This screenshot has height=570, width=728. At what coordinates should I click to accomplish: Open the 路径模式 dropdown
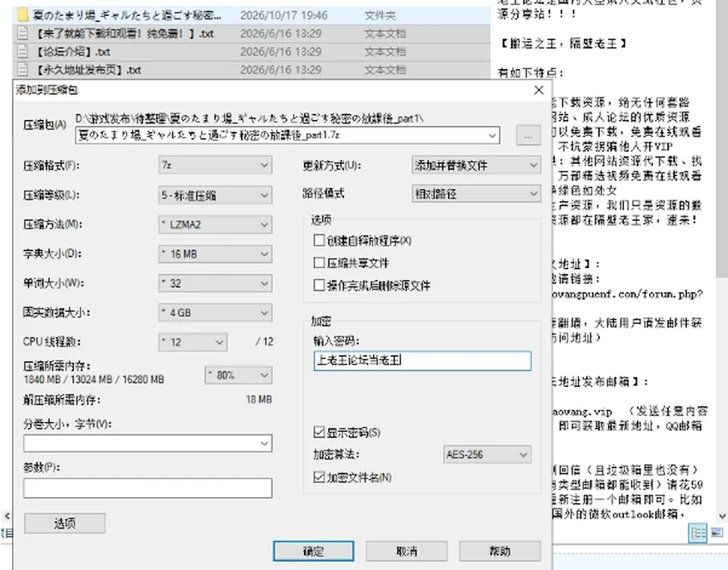pyautogui.click(x=476, y=194)
